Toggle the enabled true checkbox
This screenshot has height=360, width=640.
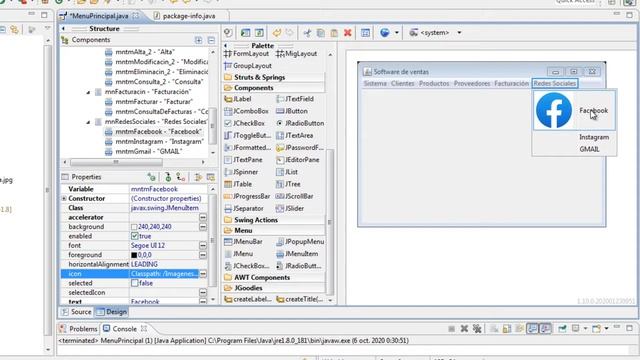pyautogui.click(x=135, y=236)
